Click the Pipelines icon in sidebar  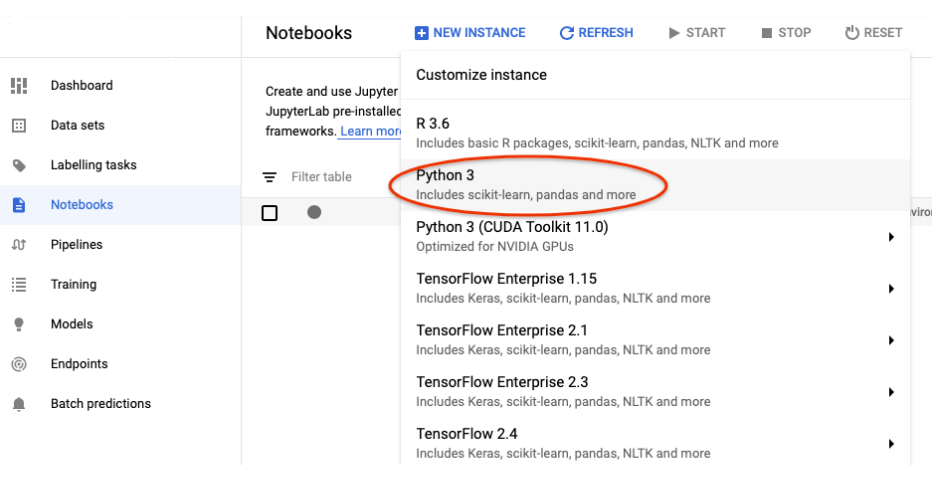tap(19, 245)
